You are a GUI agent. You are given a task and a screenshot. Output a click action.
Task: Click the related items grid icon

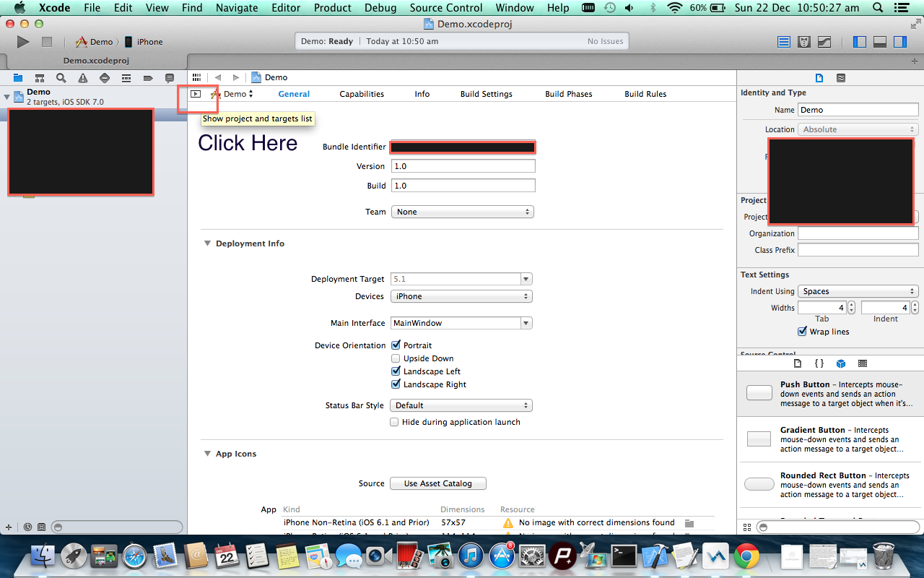(196, 77)
